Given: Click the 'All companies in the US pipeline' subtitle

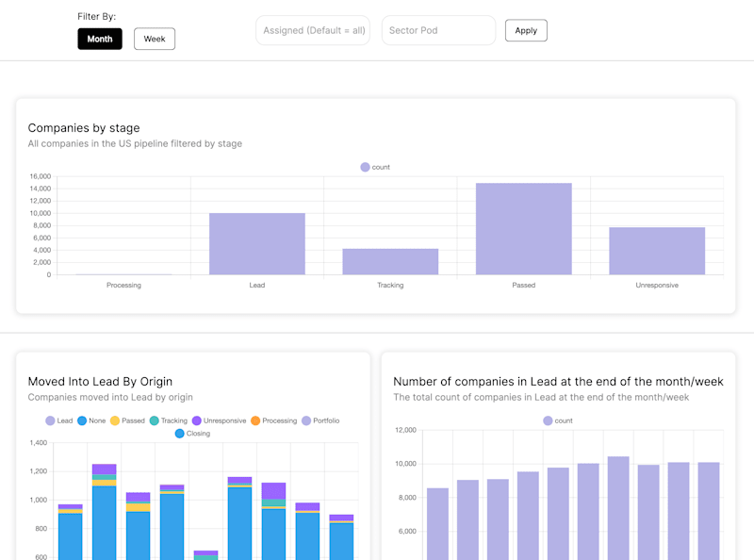Looking at the screenshot, I should click(135, 143).
